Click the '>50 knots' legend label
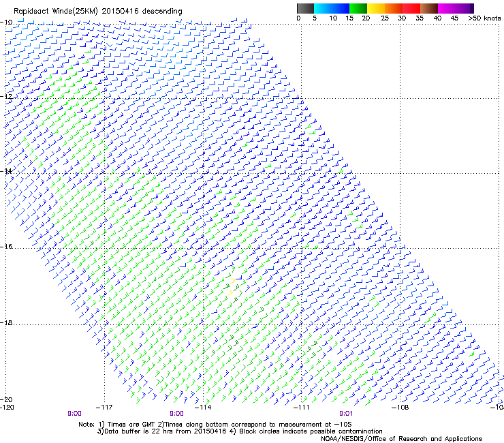This screenshot has width=504, height=443. pos(484,18)
